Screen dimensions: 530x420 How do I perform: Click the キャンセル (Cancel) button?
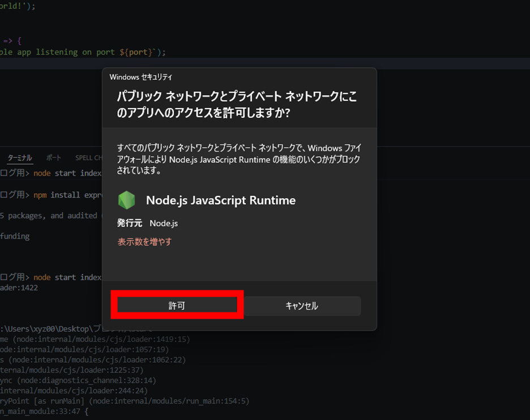pos(302,305)
